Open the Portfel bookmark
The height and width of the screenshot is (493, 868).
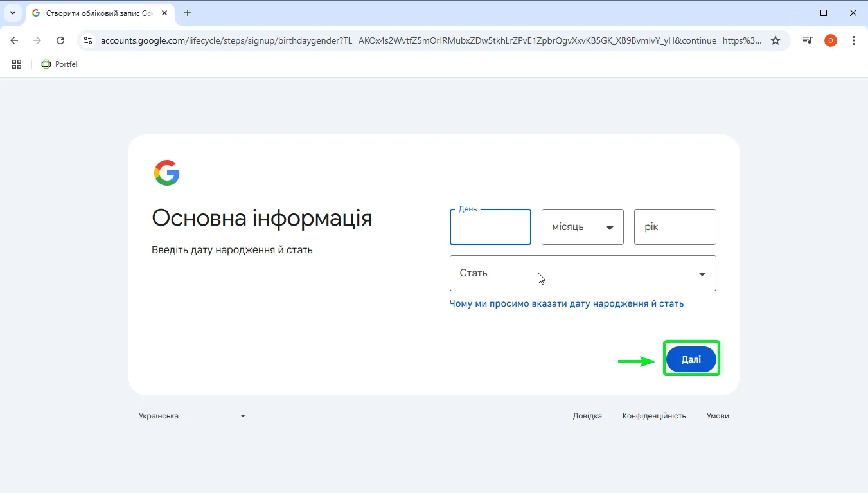point(59,64)
